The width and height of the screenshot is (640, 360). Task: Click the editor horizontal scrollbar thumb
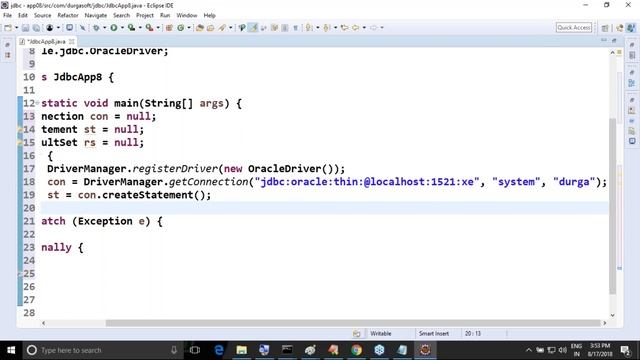(353, 323)
